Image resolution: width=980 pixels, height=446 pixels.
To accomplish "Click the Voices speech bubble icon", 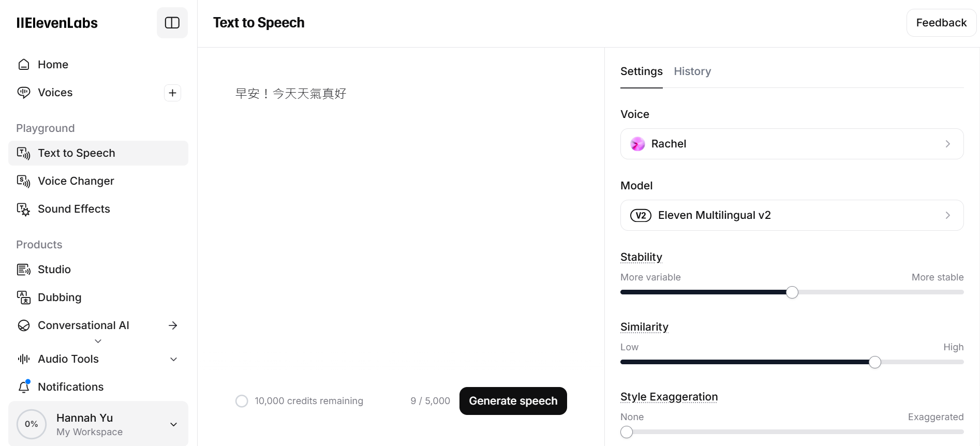I will pos(24,93).
